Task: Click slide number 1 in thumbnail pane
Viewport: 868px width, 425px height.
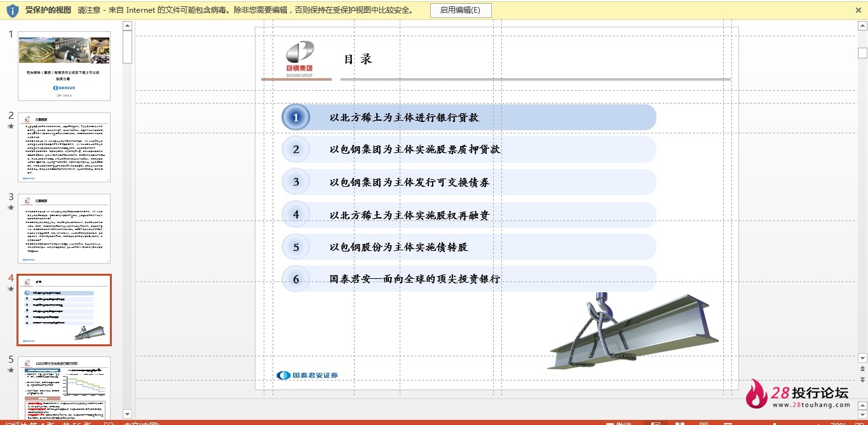Action: [x=11, y=34]
